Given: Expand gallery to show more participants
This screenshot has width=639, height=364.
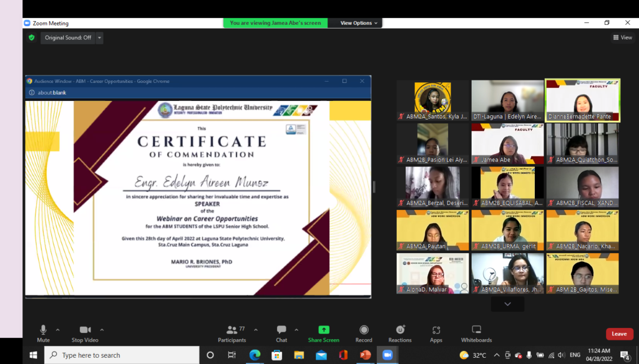Looking at the screenshot, I should click(507, 304).
